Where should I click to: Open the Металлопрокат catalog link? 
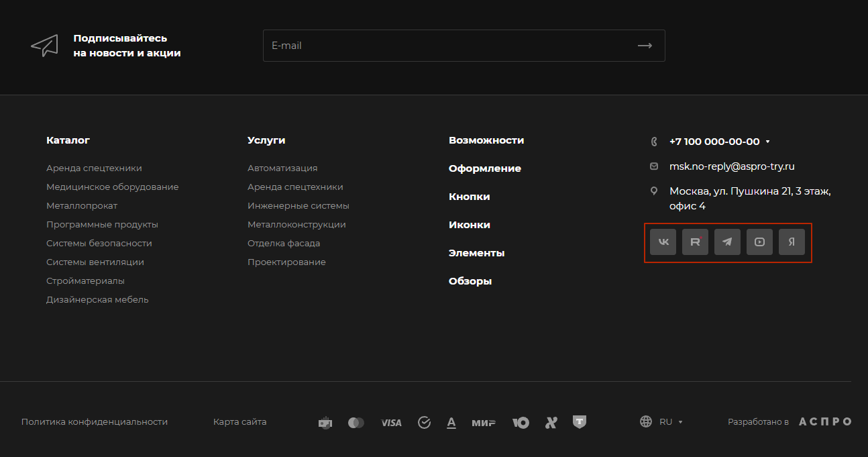click(82, 206)
